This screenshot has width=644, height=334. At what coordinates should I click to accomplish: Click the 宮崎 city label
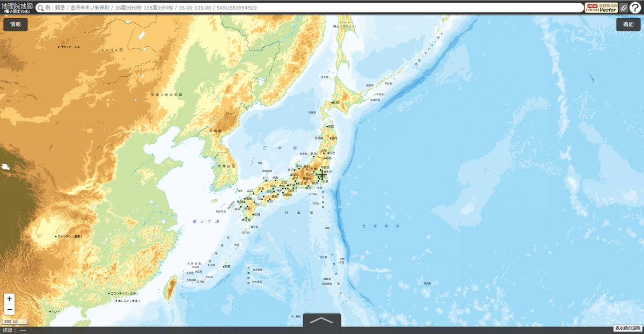point(257,214)
